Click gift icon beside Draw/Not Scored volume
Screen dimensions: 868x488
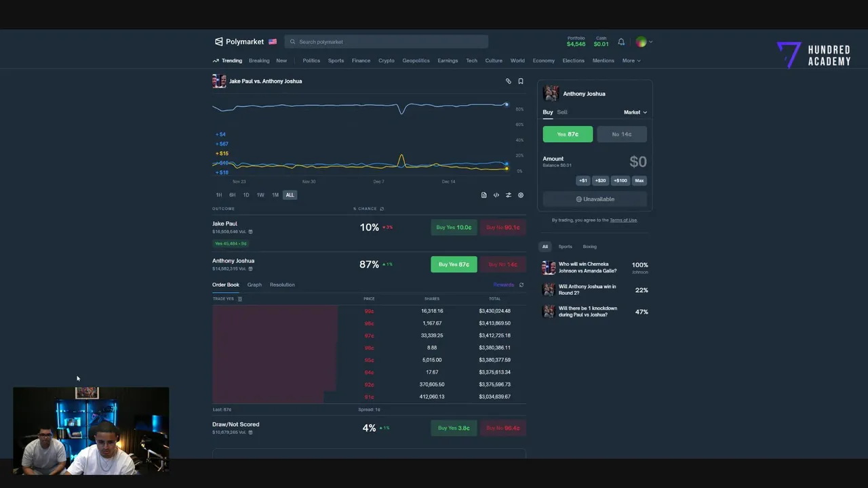click(x=250, y=432)
